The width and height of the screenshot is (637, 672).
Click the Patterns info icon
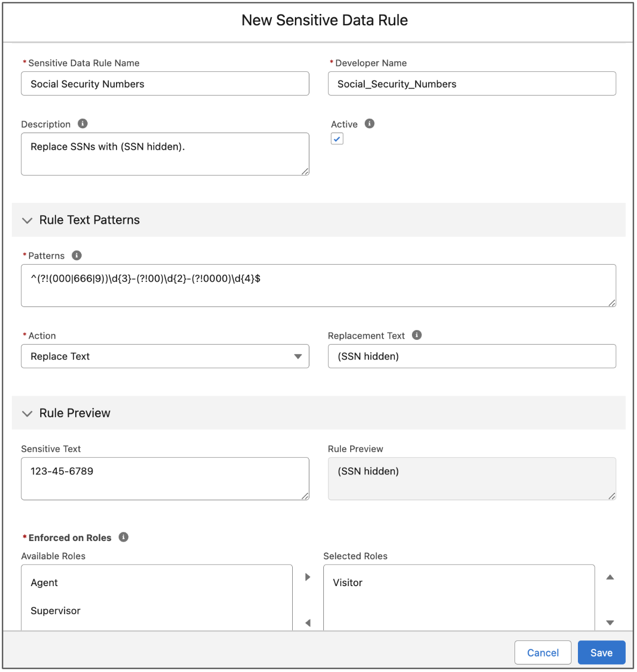pos(77,255)
